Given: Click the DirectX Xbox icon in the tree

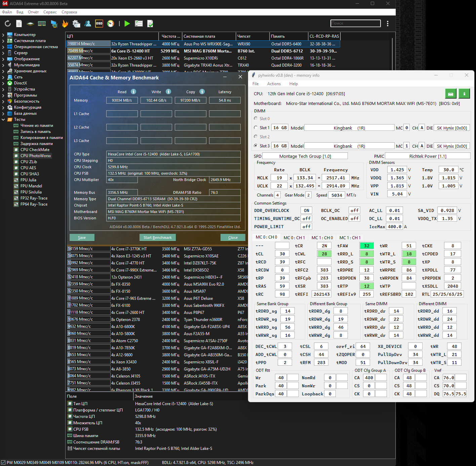Looking at the screenshot, I should (10, 83).
